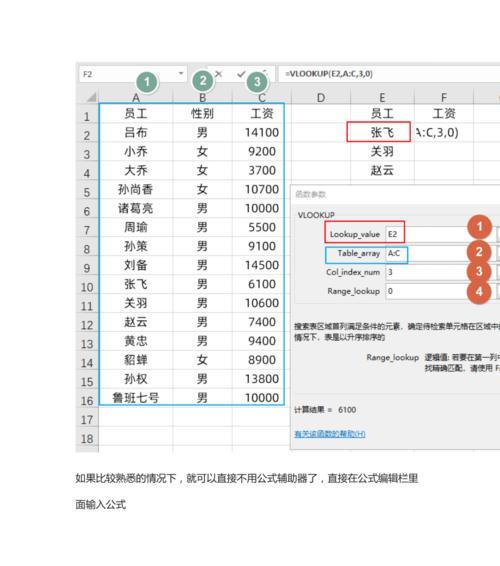The height and width of the screenshot is (566, 500).
Task: Click cell 黄忠 in column A
Action: pos(136,341)
